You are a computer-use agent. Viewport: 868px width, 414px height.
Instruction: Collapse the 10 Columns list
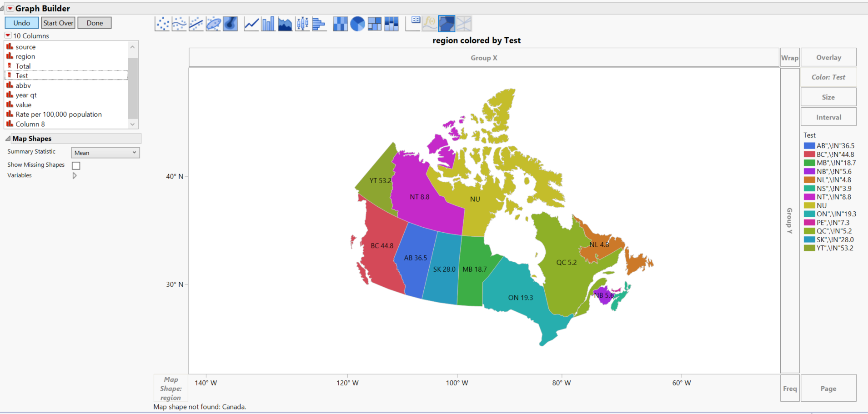(7, 35)
